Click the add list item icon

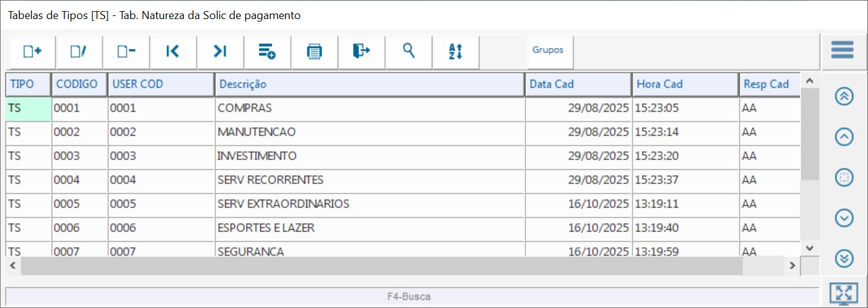(267, 52)
